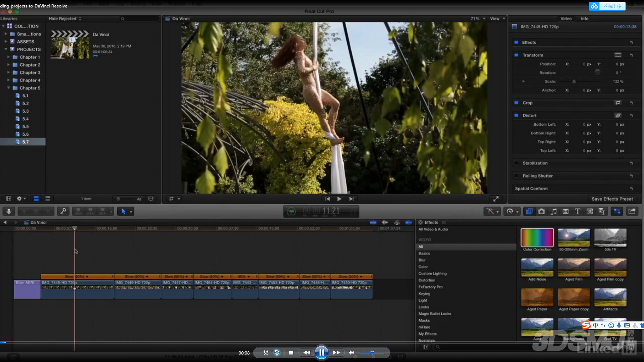Image resolution: width=644 pixels, height=362 pixels.
Task: Open the Import Media arrow button
Action: tap(9, 211)
